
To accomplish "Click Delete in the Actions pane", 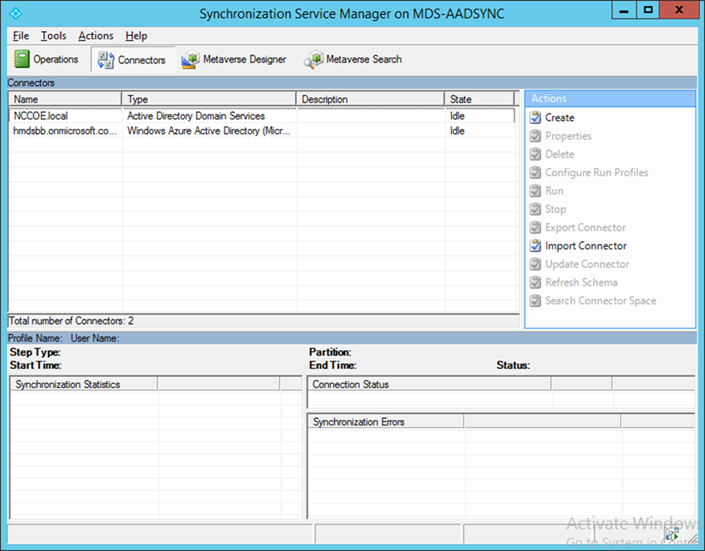I will pyautogui.click(x=560, y=154).
